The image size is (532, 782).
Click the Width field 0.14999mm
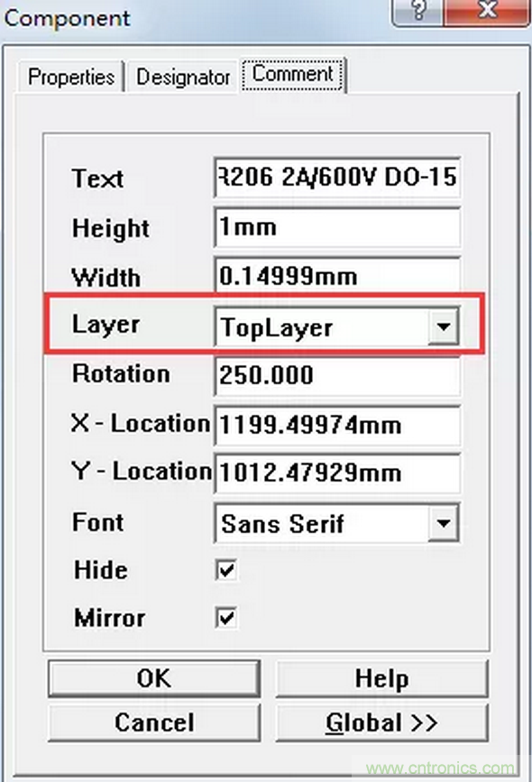(x=337, y=275)
